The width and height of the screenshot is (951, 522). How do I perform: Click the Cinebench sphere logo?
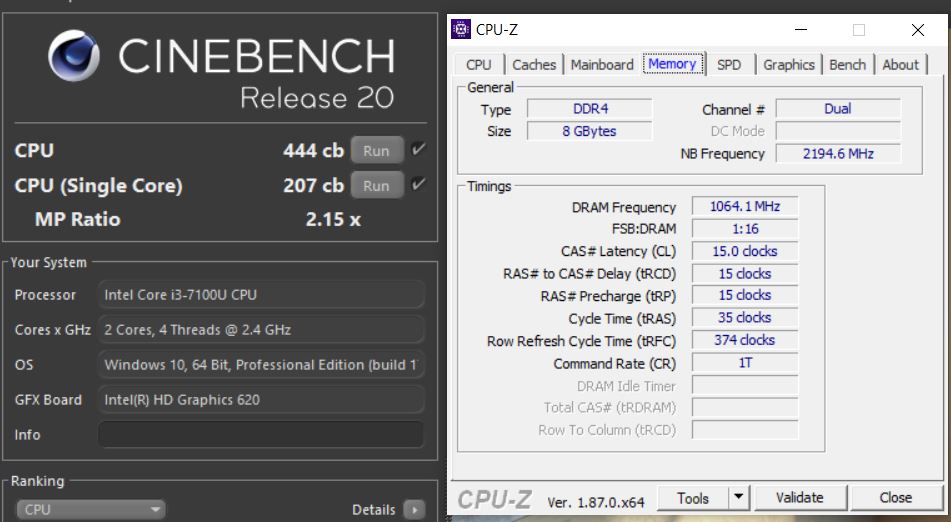(74, 56)
